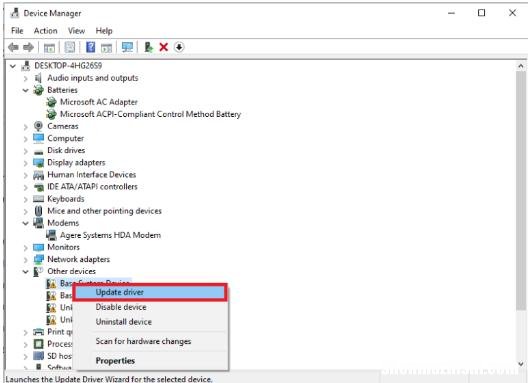Select the Computer category label

pos(65,138)
